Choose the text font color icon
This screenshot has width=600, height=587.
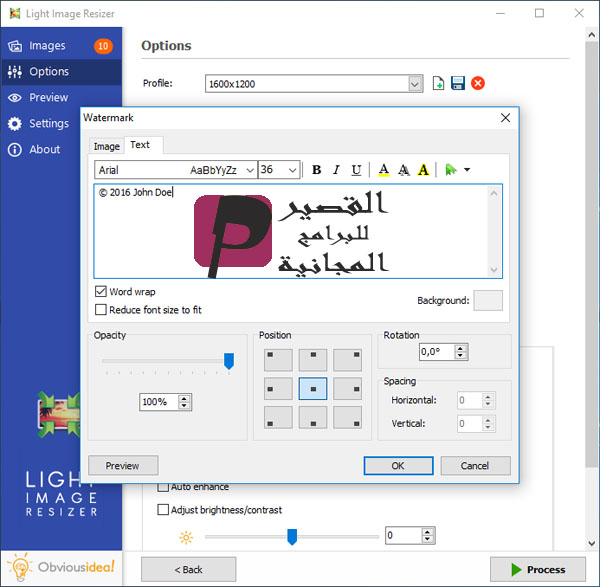point(384,170)
